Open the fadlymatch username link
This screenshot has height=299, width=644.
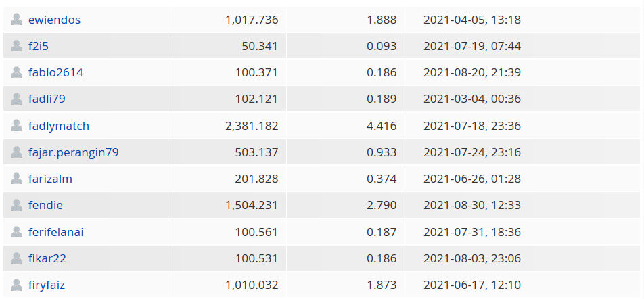point(59,126)
